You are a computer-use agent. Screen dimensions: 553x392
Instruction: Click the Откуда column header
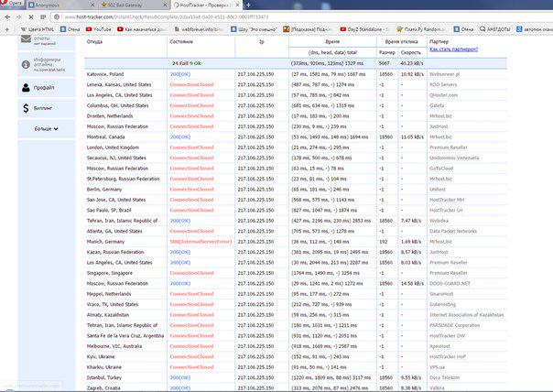[x=94, y=41]
